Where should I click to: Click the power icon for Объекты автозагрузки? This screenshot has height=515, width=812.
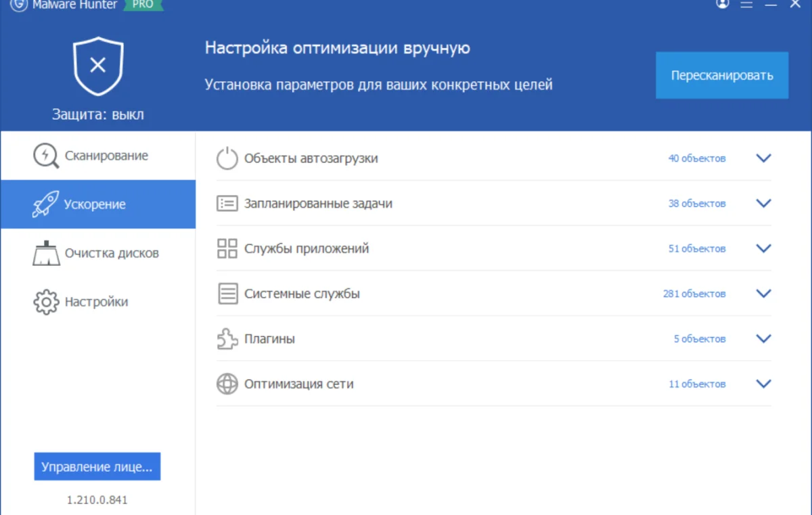click(227, 158)
